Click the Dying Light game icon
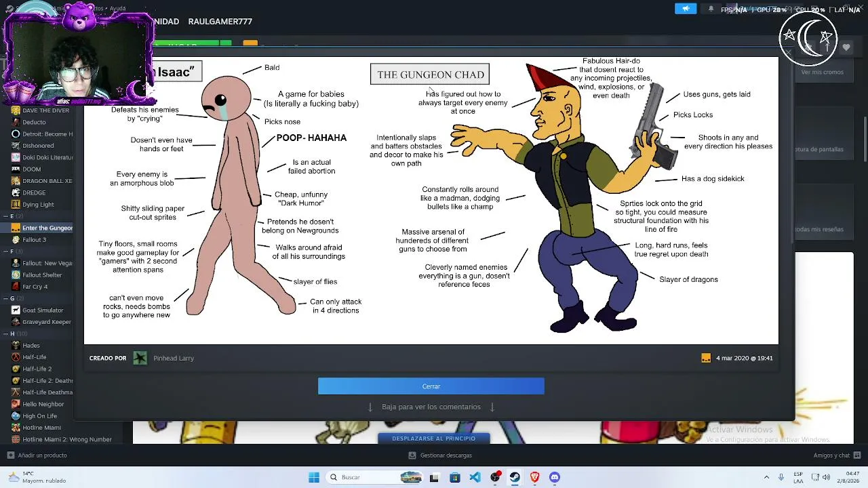This screenshot has width=868, height=488. tap(16, 205)
